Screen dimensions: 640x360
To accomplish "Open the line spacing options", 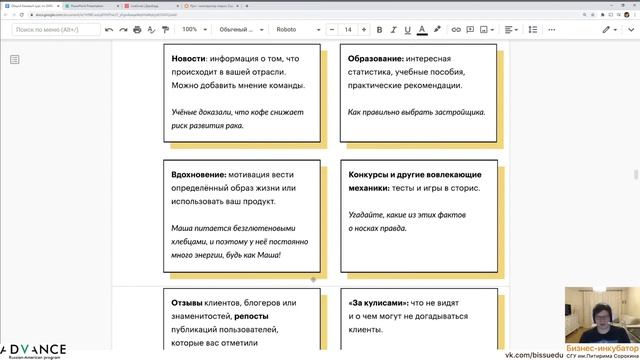I will click(x=533, y=30).
